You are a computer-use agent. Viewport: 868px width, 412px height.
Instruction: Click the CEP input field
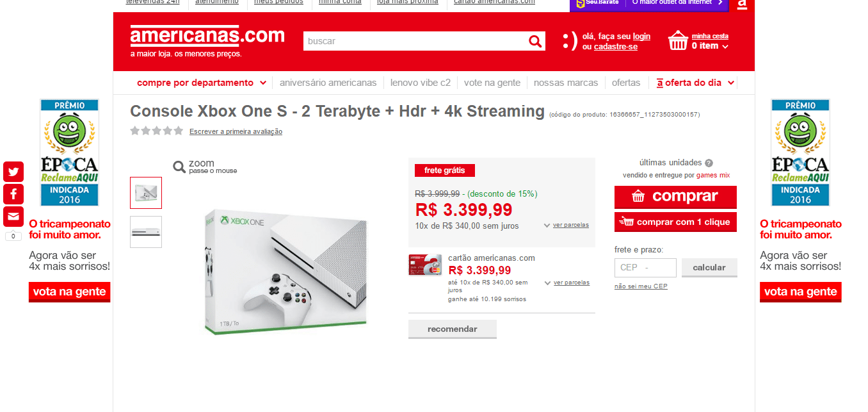(645, 268)
